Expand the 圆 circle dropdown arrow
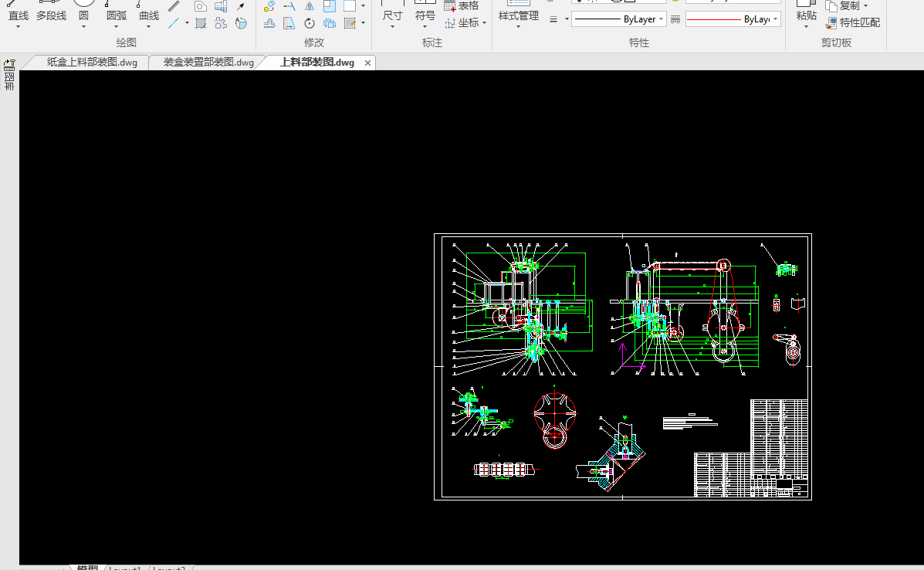The height and width of the screenshot is (570, 924). click(x=83, y=27)
